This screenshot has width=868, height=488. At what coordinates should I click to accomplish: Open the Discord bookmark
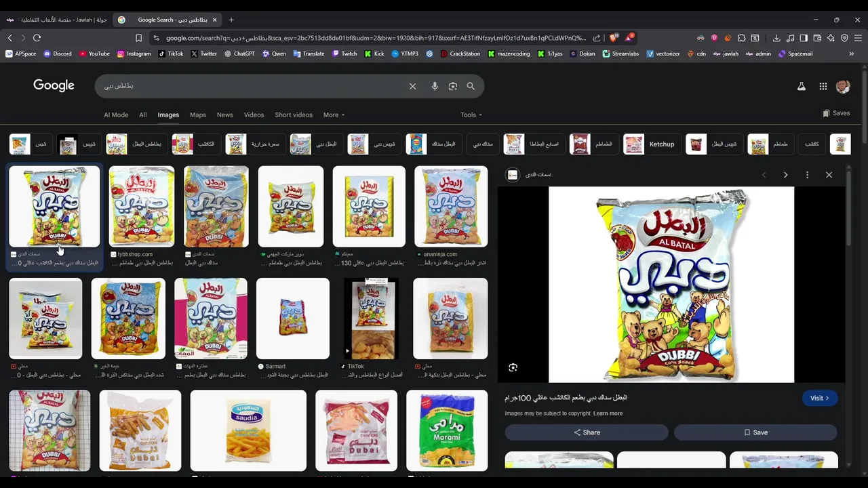point(57,54)
